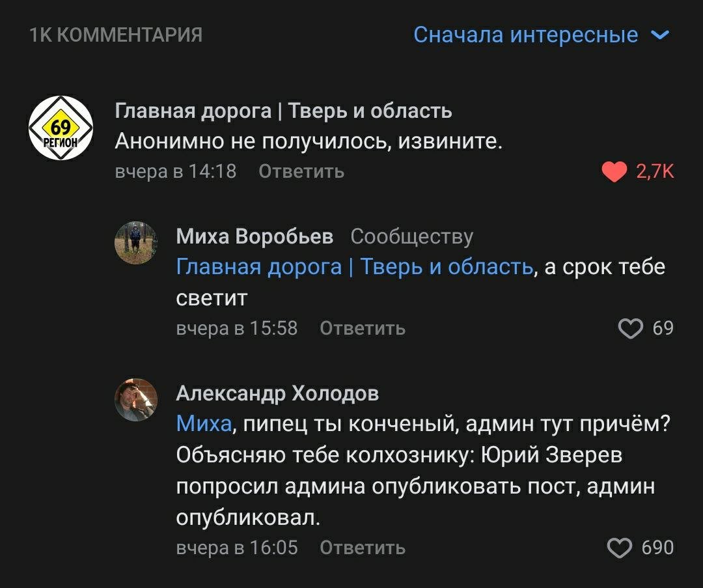Follow the blue community mention in Миха's reply
Screen dimensions: 703x588
(x=354, y=267)
